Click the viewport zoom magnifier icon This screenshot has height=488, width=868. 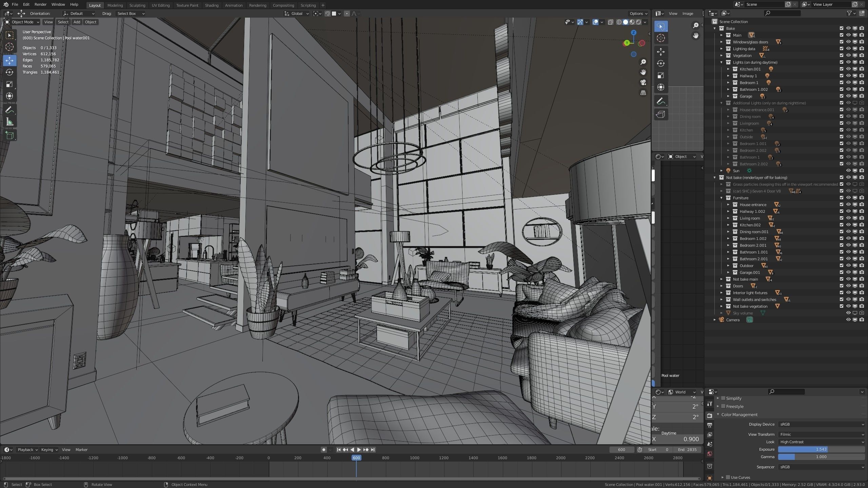pyautogui.click(x=643, y=62)
